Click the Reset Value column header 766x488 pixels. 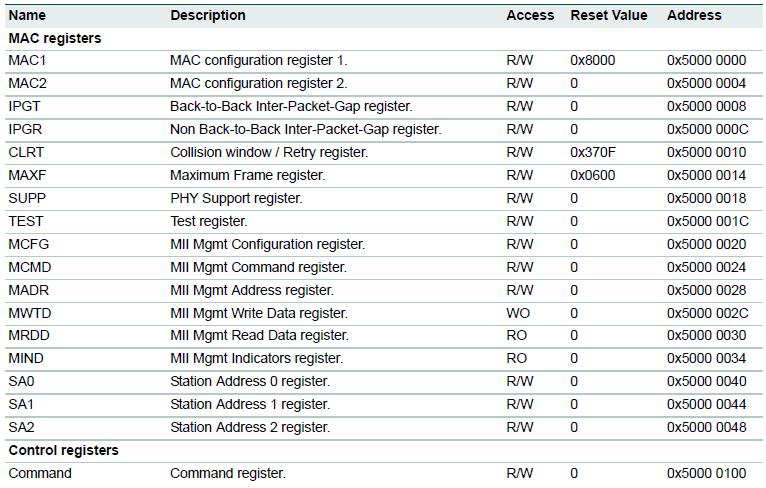(x=609, y=15)
